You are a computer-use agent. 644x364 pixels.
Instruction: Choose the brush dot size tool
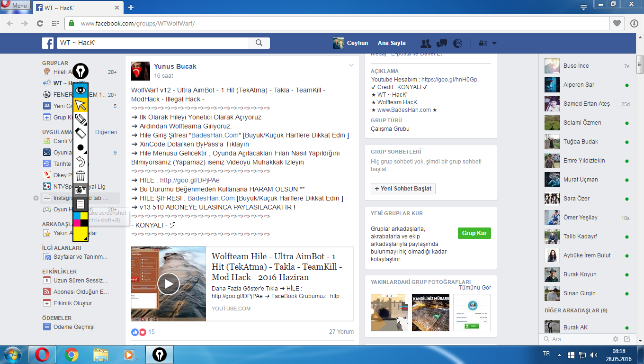coord(80,147)
